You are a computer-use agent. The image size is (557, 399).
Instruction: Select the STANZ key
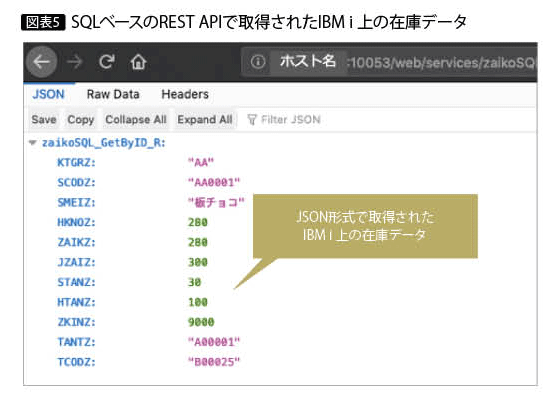tap(76, 282)
